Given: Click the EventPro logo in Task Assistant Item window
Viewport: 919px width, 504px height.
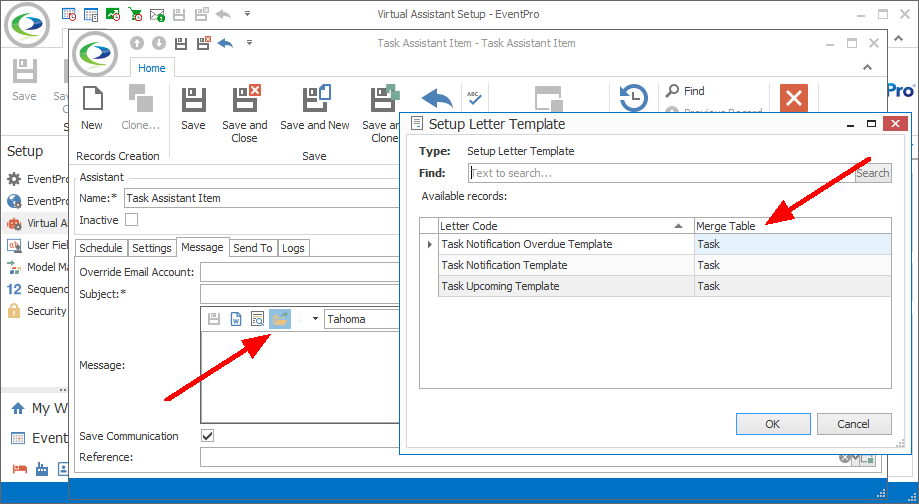Looking at the screenshot, I should (95, 53).
